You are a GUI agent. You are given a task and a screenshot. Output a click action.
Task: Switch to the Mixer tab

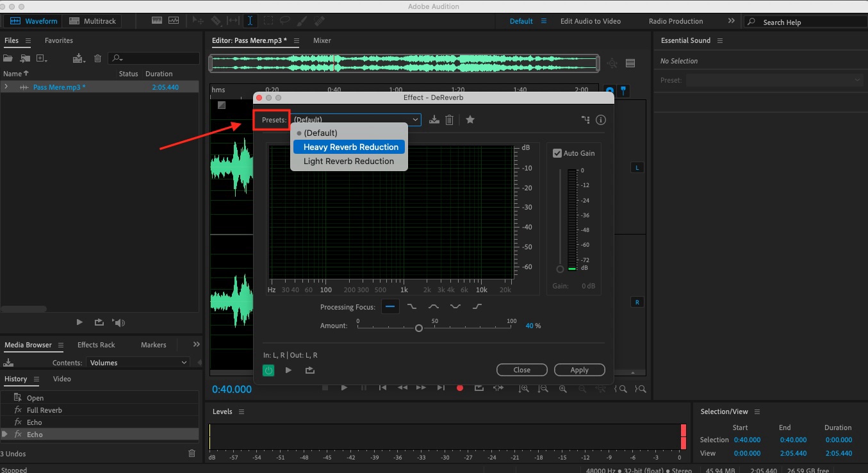(322, 40)
